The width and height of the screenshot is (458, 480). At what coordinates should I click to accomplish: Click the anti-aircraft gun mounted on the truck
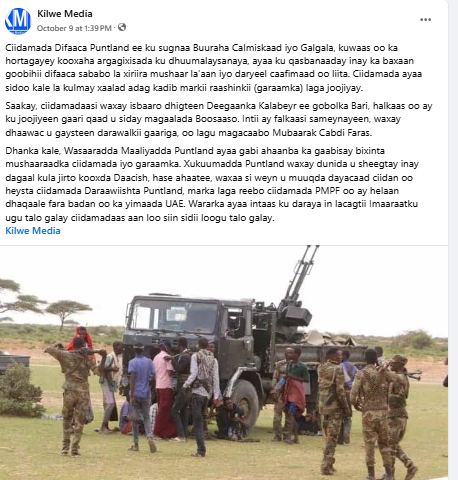coord(296,288)
